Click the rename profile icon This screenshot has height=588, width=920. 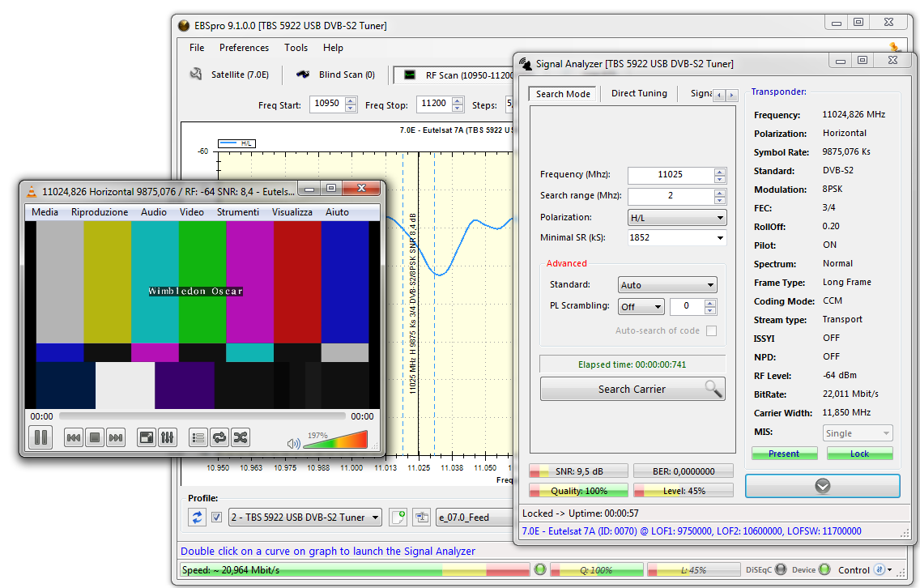pyautogui.click(x=421, y=517)
